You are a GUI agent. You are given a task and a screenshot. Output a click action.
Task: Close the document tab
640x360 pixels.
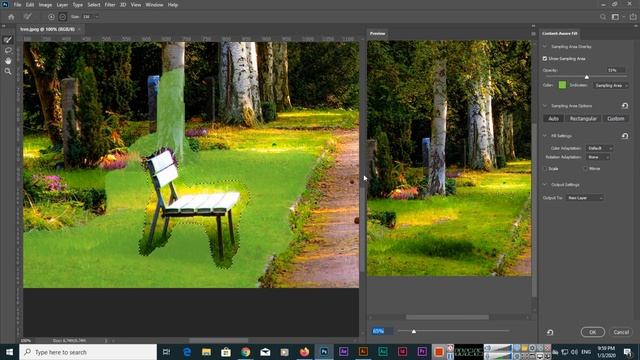click(79, 29)
